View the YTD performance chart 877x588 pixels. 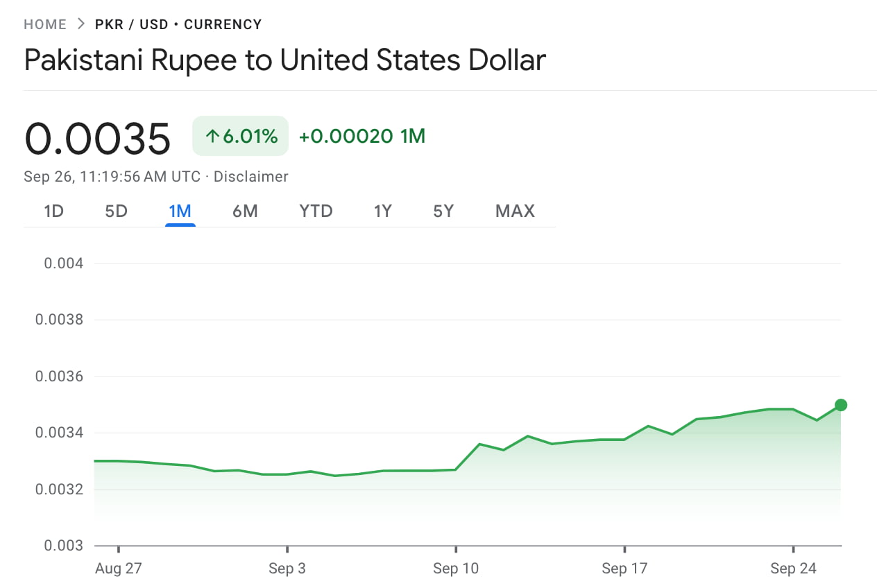click(316, 211)
